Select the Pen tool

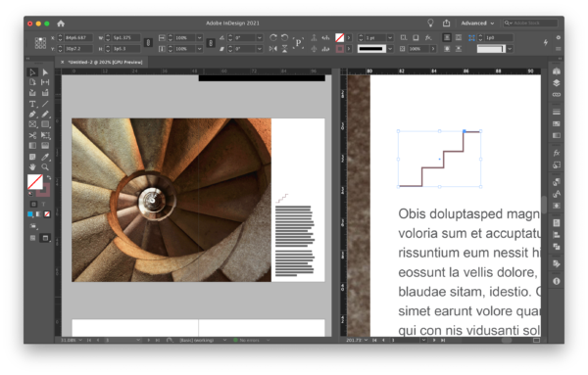(x=32, y=114)
